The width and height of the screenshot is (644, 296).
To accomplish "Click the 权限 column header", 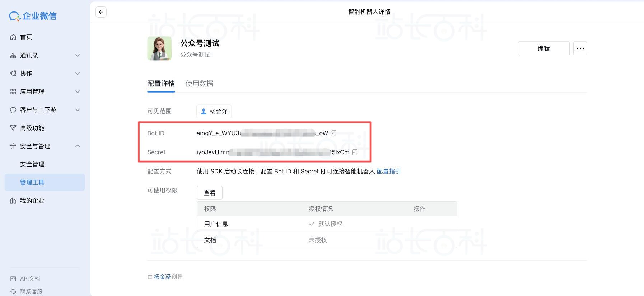I will pyautogui.click(x=210, y=209).
